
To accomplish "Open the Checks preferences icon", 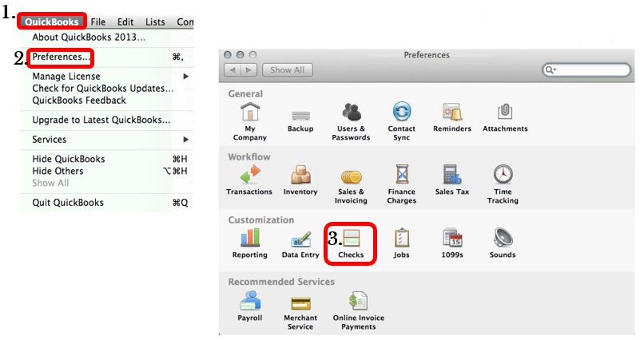I will click(351, 238).
